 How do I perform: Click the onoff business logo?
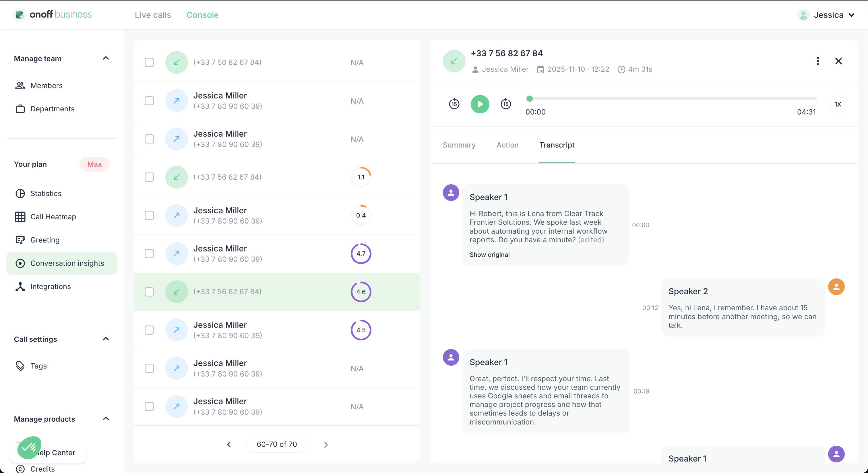(52, 14)
